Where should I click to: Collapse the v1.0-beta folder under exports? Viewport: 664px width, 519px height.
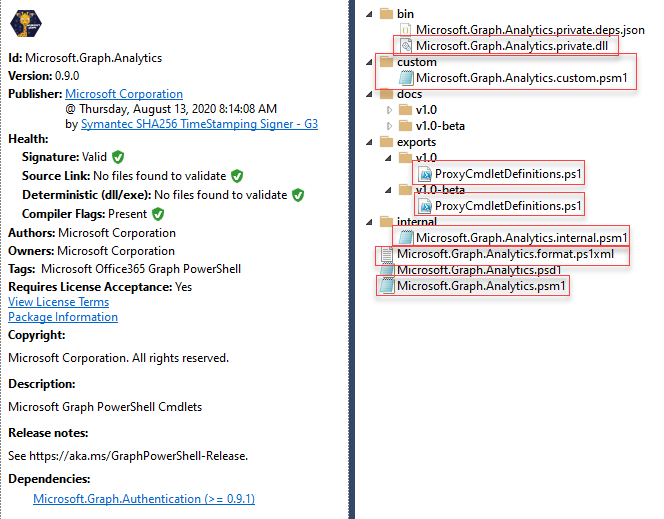click(388, 190)
